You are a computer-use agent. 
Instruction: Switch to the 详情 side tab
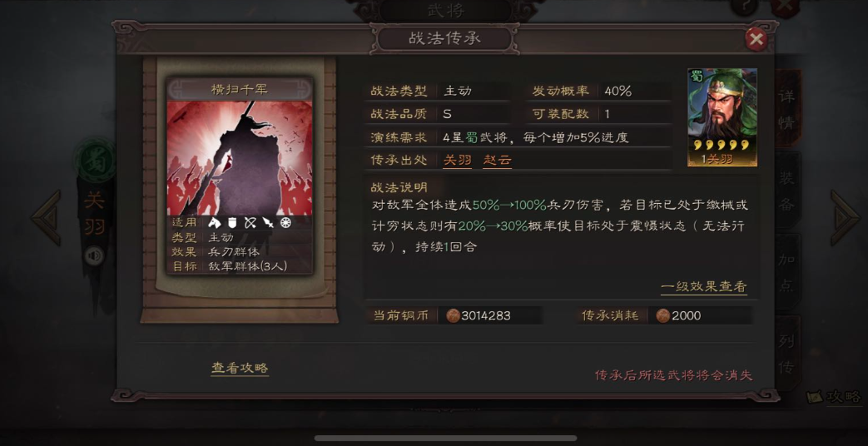click(x=787, y=109)
